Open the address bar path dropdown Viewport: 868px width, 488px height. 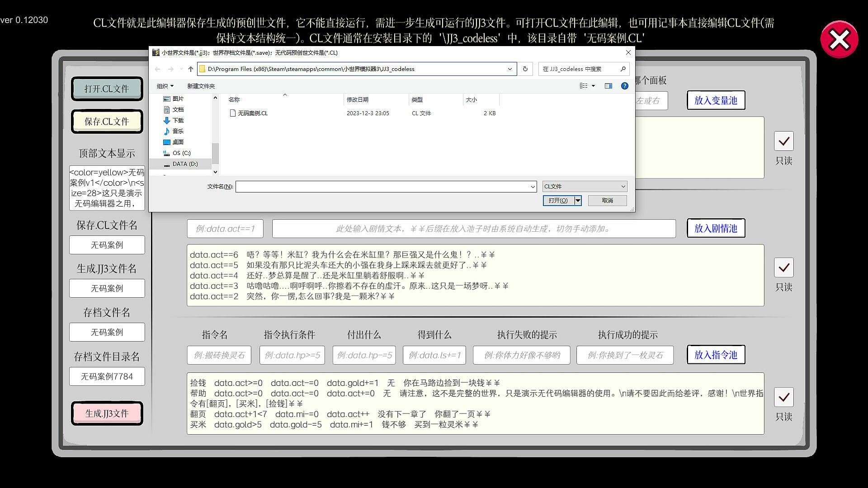pos(509,69)
